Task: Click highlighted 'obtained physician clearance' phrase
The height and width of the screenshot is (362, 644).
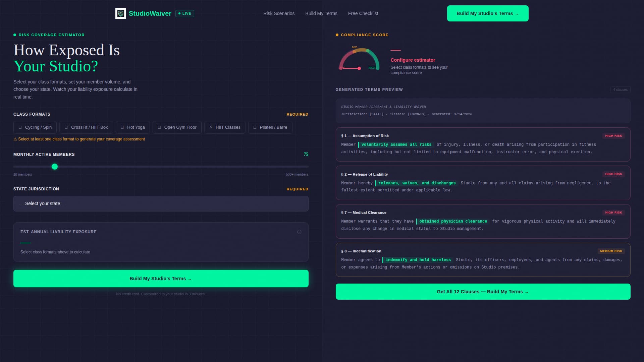Action: [x=453, y=221]
